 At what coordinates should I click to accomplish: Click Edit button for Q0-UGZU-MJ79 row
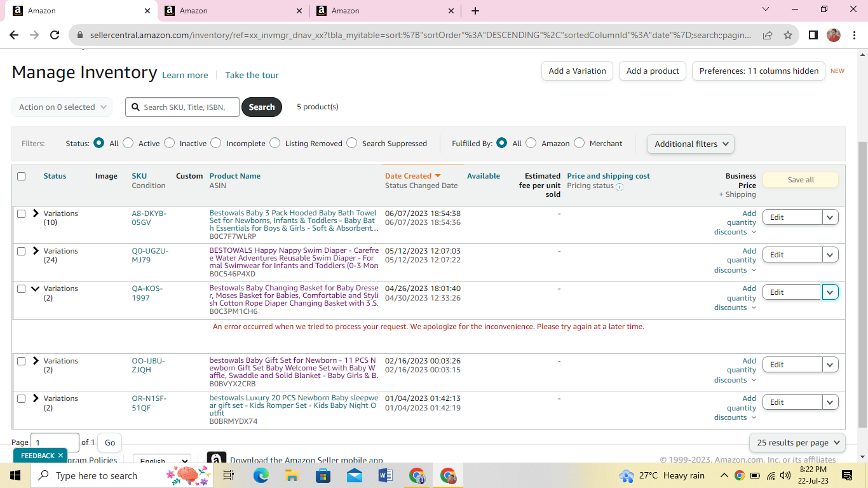tap(792, 255)
